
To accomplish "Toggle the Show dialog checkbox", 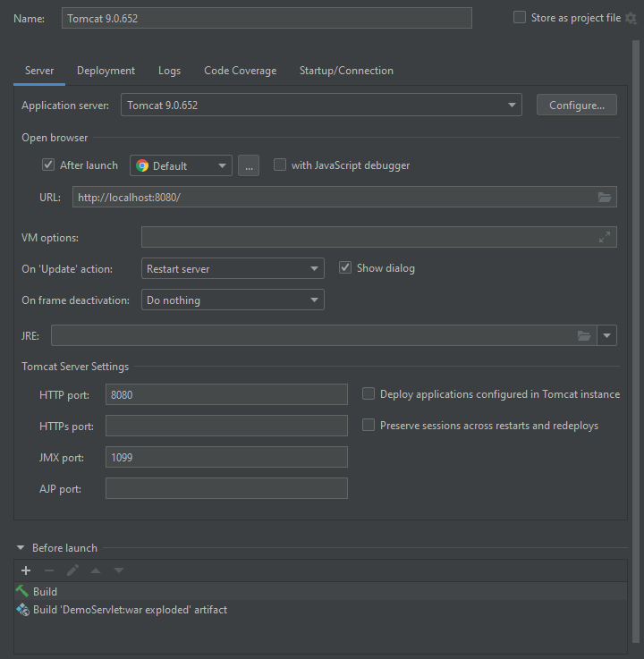I will (345, 267).
